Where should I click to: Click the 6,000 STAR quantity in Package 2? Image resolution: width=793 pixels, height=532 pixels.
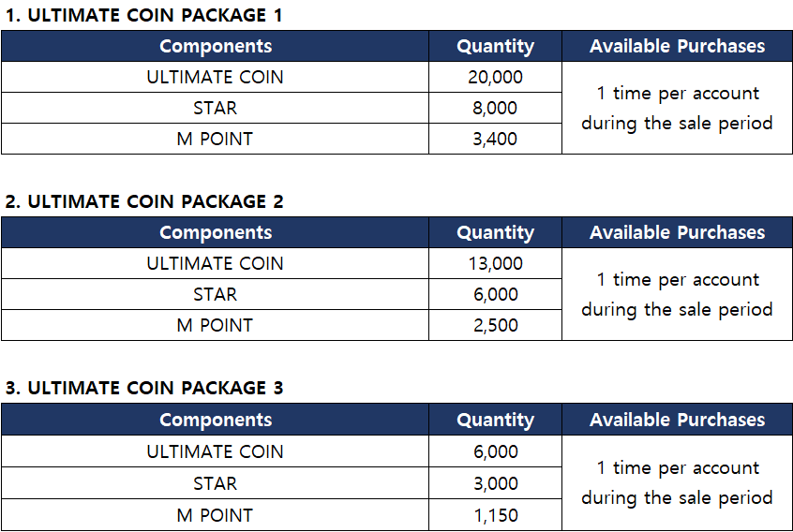tap(495, 294)
